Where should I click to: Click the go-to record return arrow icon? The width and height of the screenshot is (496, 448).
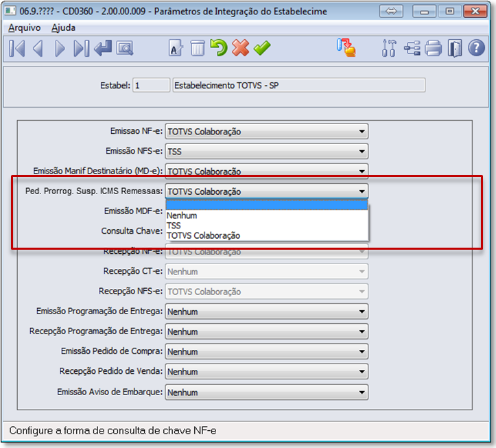(x=103, y=48)
